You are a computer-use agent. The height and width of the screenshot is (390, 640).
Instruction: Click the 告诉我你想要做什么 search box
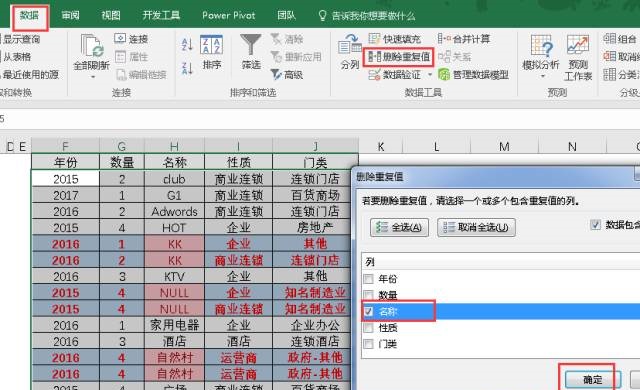367,16
